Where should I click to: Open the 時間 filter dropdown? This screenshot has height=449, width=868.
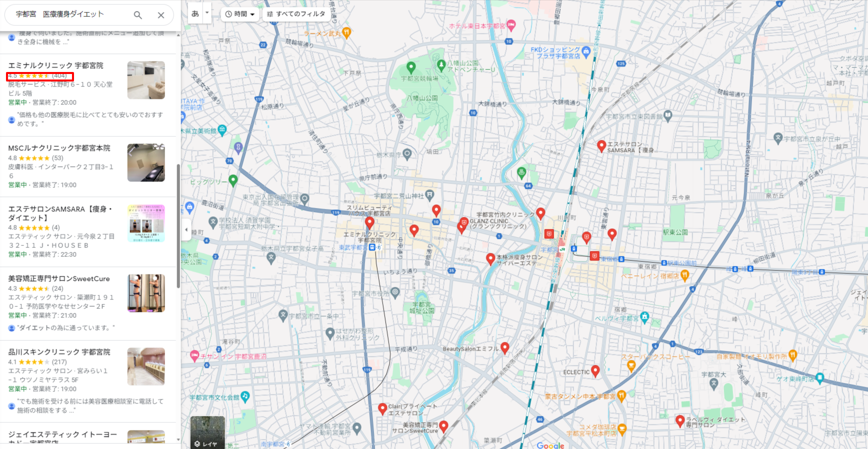[240, 14]
